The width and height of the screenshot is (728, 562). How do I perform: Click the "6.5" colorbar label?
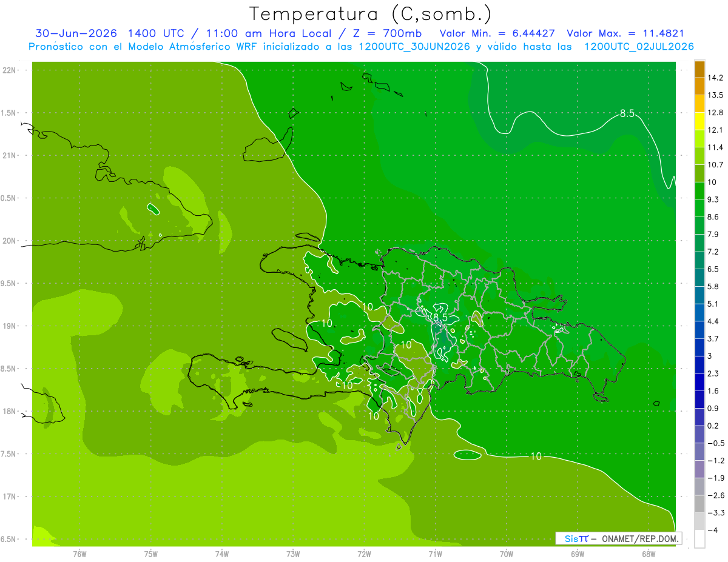pos(714,269)
